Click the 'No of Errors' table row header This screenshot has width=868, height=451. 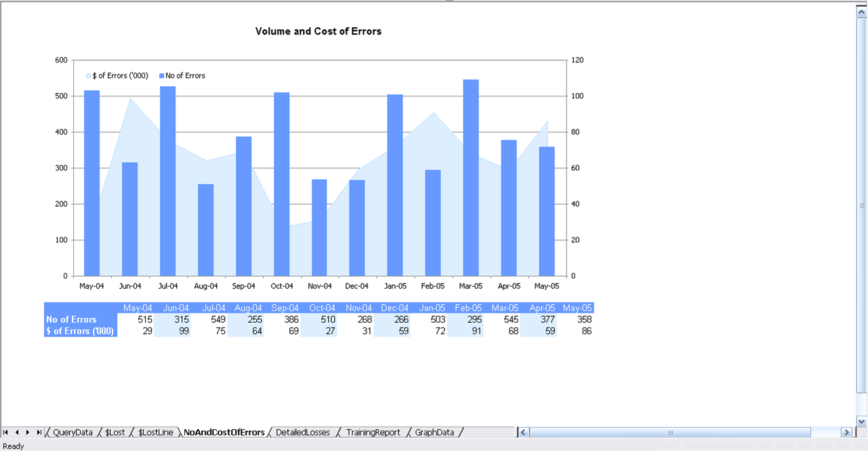point(71,319)
